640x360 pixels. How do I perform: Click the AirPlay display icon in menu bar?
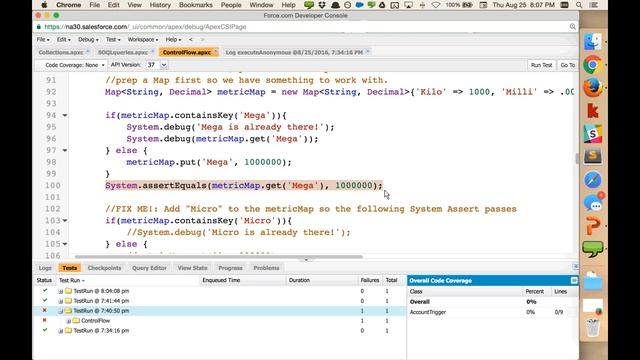408,5
